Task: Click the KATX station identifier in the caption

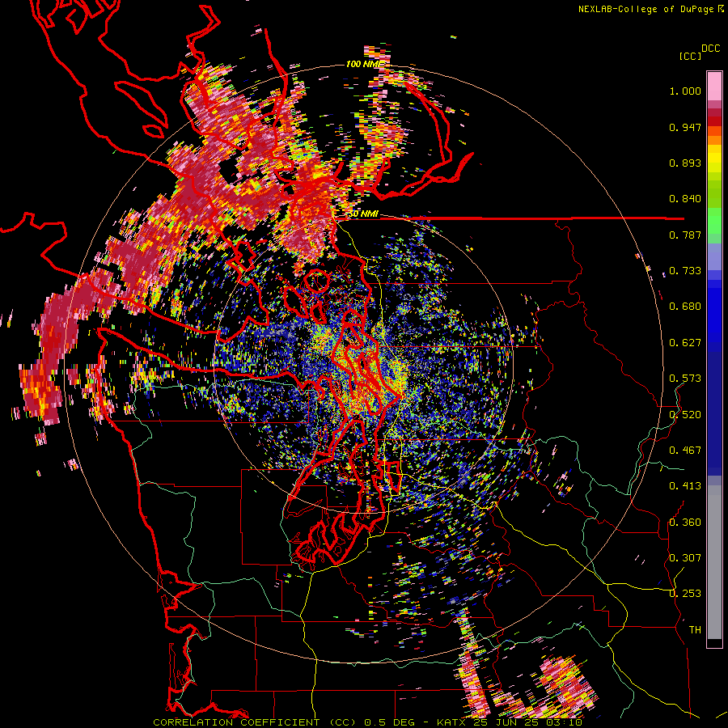Action: coord(451,722)
